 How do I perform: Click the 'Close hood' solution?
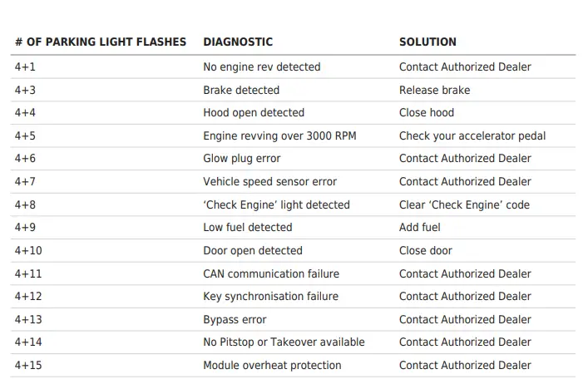coord(427,112)
